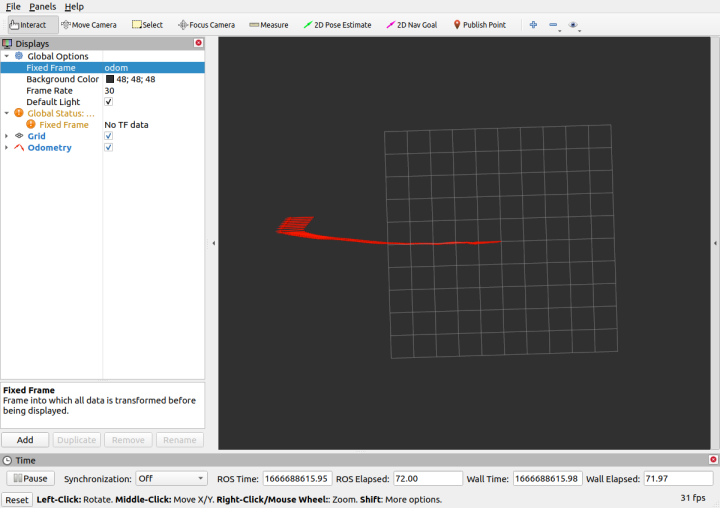Open the eye view options icon
720x508 pixels.
573,25
